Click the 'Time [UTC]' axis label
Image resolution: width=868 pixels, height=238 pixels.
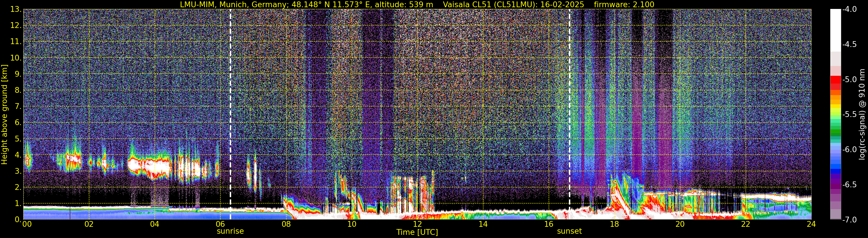click(x=417, y=232)
